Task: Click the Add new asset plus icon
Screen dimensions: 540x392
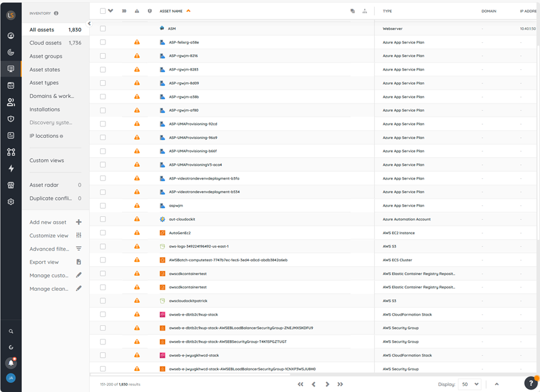Action: point(78,222)
